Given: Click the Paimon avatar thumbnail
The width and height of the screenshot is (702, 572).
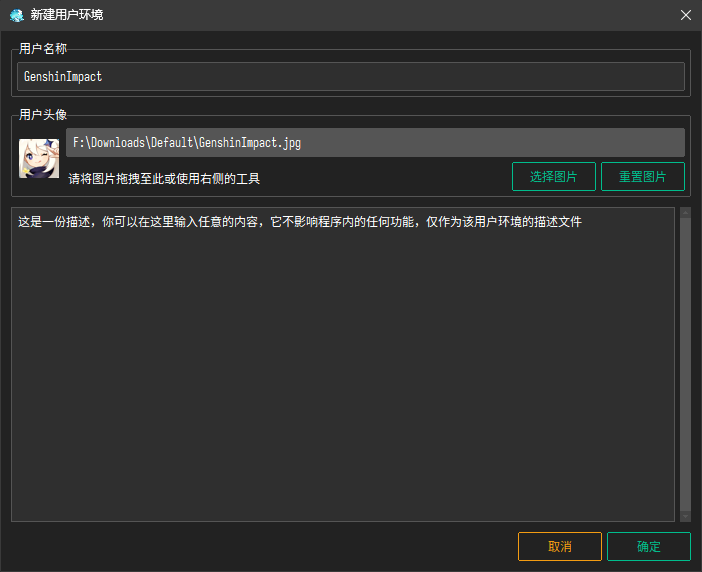Looking at the screenshot, I should tap(39, 158).
